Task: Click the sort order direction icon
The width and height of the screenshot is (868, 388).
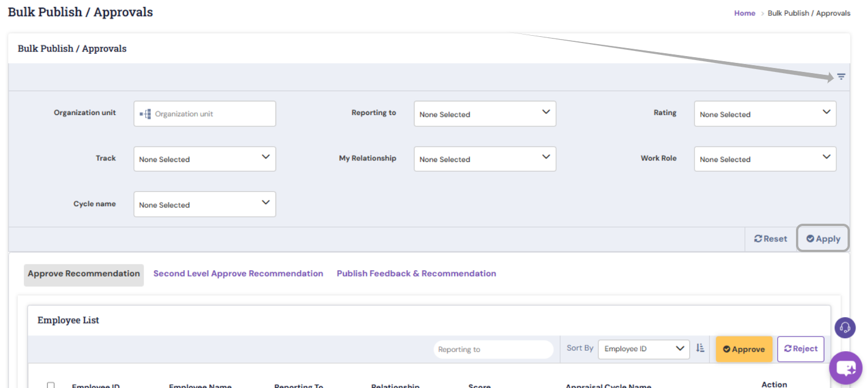Action: pos(700,348)
